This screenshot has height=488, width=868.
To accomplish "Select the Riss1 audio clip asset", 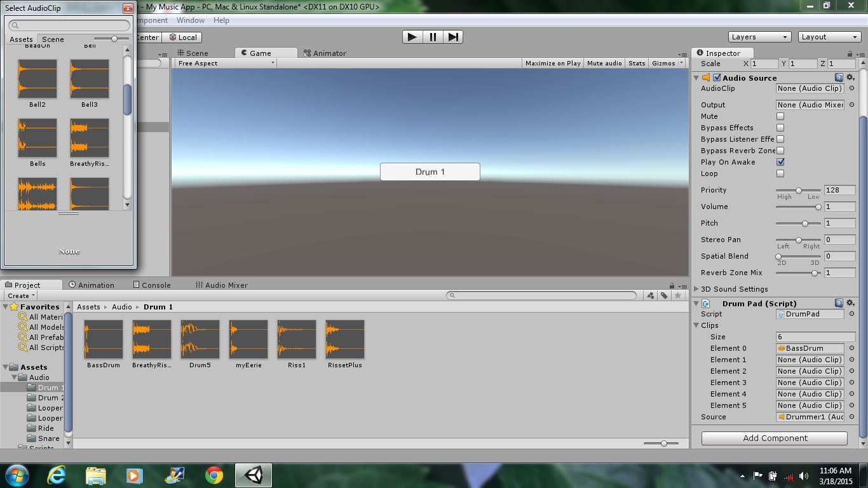I will [297, 344].
